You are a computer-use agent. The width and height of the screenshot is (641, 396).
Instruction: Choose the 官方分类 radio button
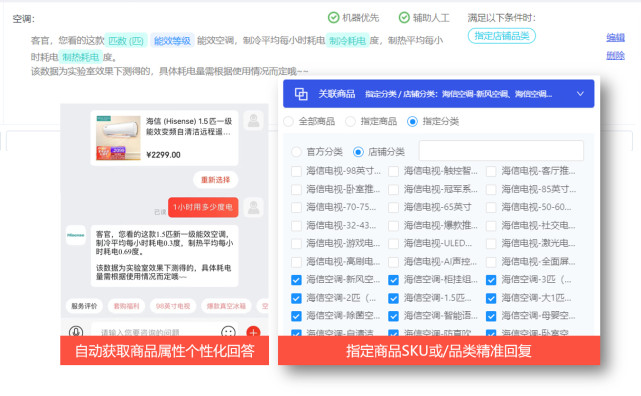pos(296,152)
